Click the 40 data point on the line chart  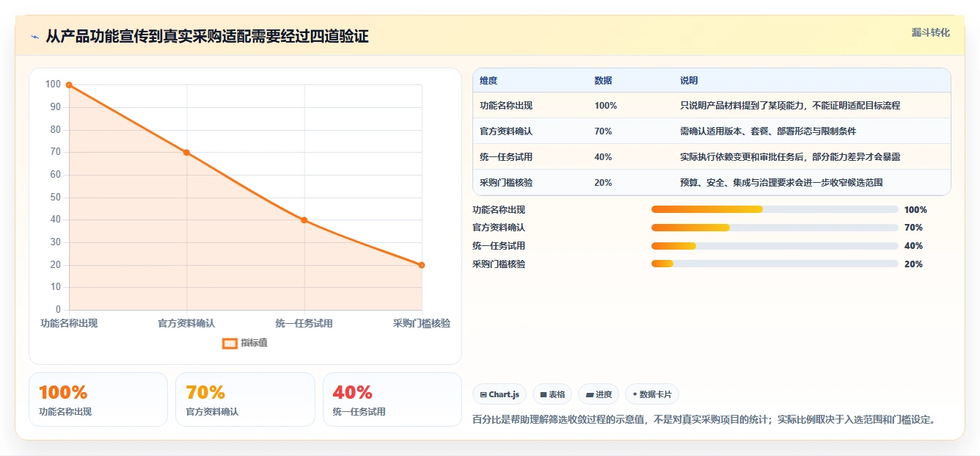tap(304, 220)
